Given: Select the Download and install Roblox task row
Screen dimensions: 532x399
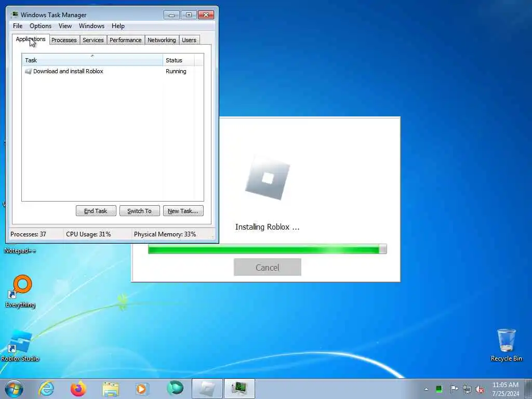Looking at the screenshot, I should coord(113,71).
